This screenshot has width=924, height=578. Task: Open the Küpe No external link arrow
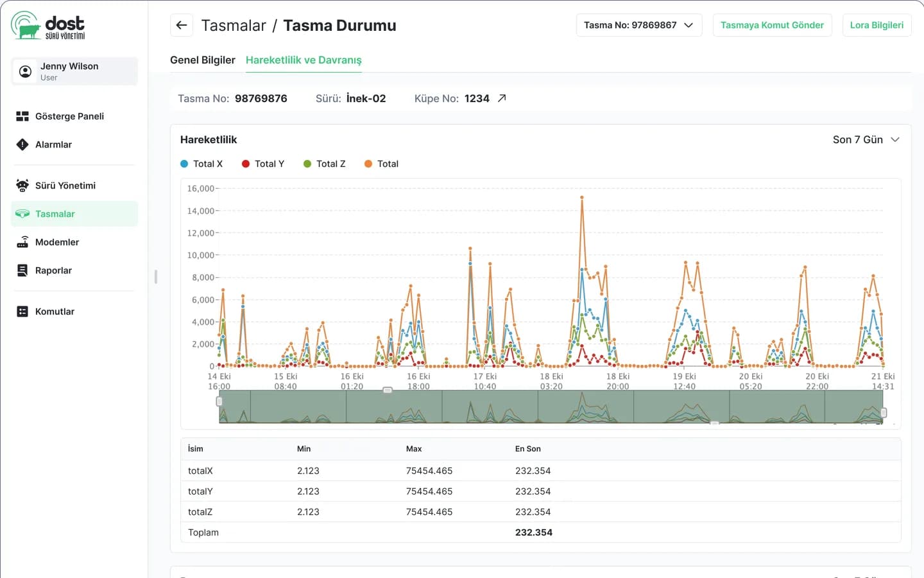pos(502,98)
